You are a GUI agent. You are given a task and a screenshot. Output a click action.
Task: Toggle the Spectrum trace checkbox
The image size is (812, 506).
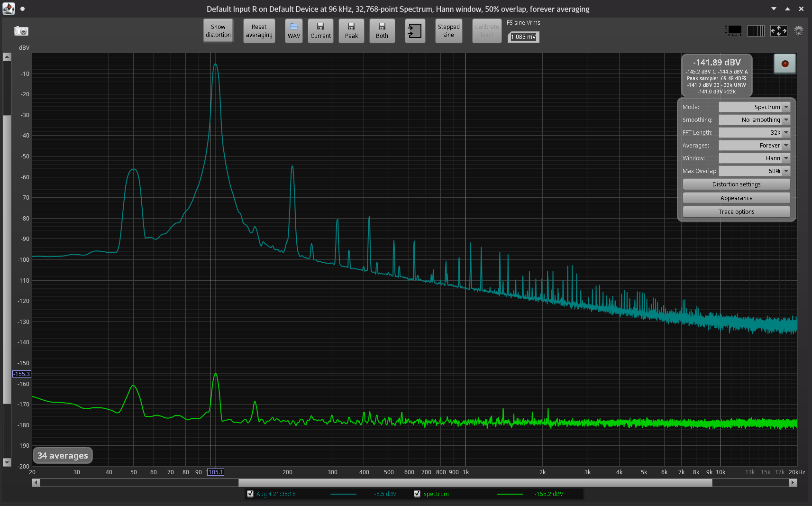point(417,494)
